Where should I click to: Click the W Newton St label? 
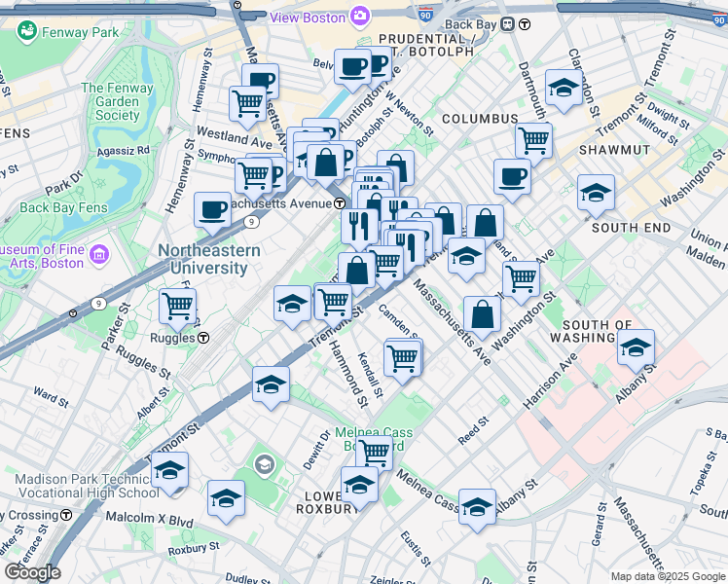410,114
